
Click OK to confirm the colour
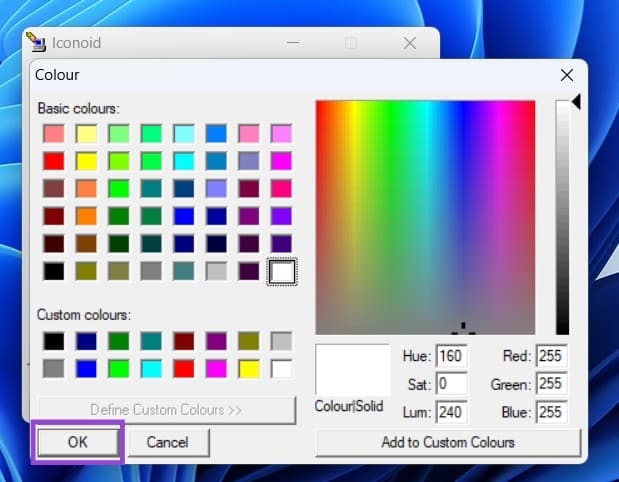coord(78,442)
